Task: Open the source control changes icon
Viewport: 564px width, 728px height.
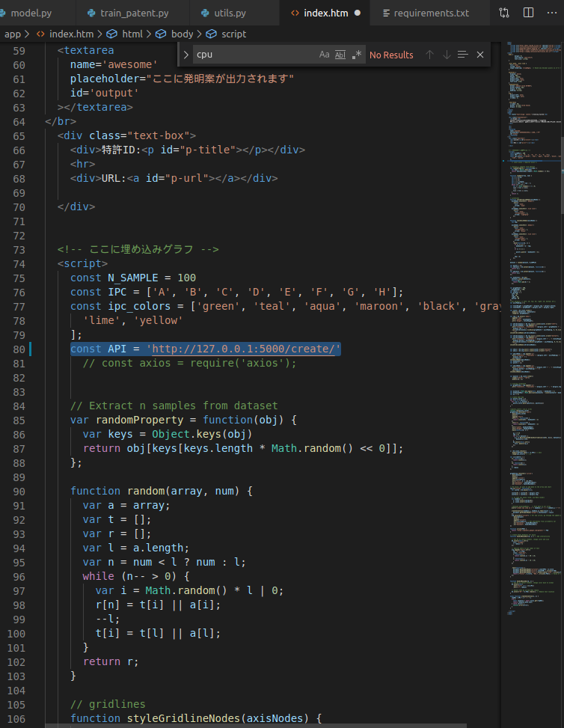Action: click(504, 13)
